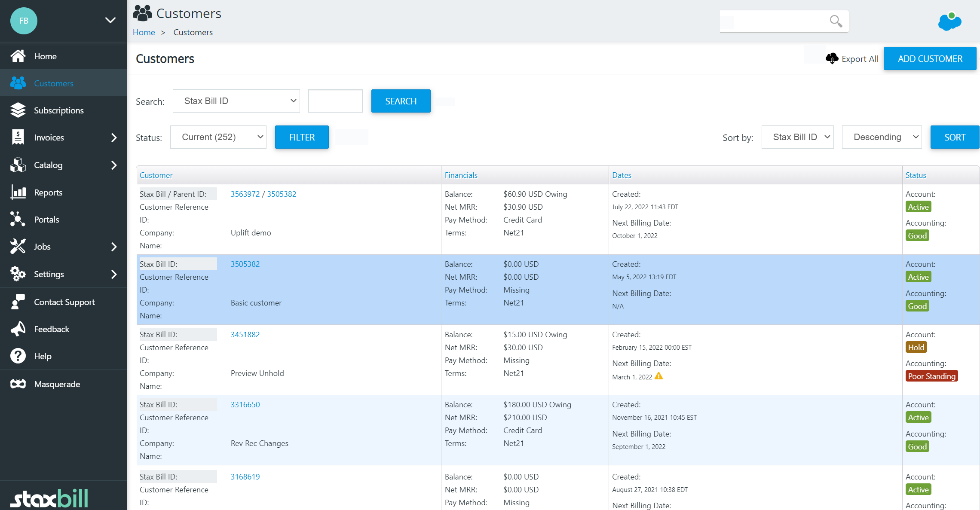Click the Jobs tools icon
This screenshot has width=980, height=510.
pos(18,246)
